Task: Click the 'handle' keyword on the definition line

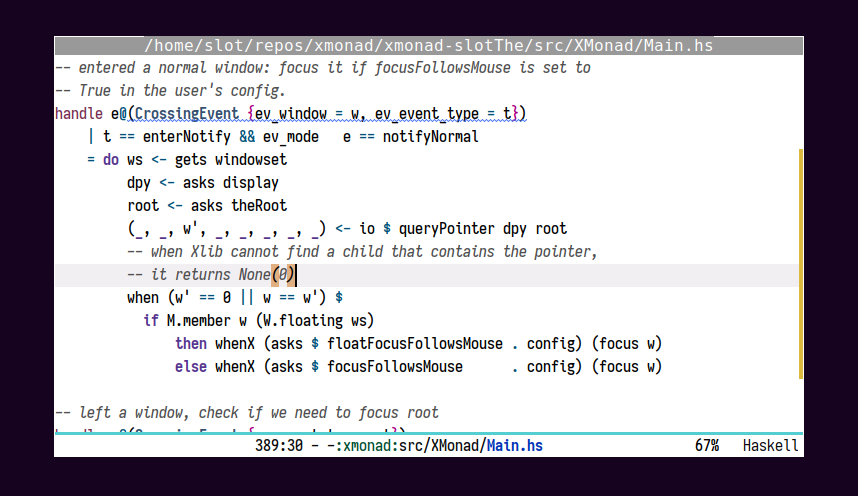Action: click(x=79, y=114)
